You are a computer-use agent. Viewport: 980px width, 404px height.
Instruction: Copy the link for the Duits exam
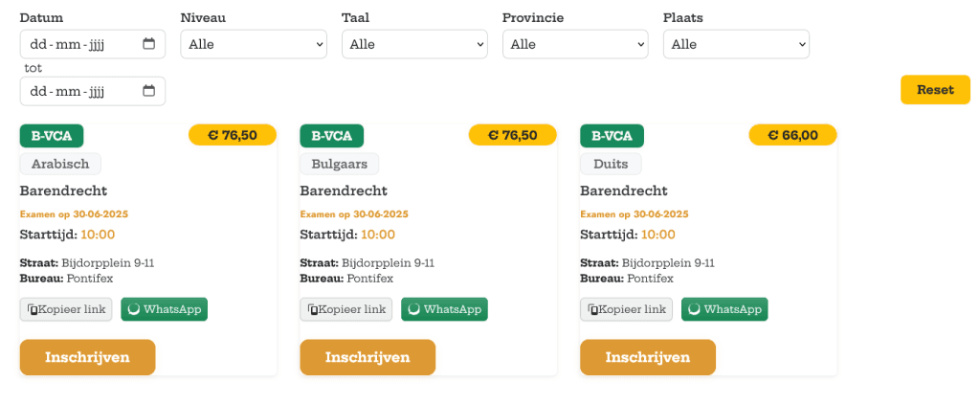pos(627,309)
